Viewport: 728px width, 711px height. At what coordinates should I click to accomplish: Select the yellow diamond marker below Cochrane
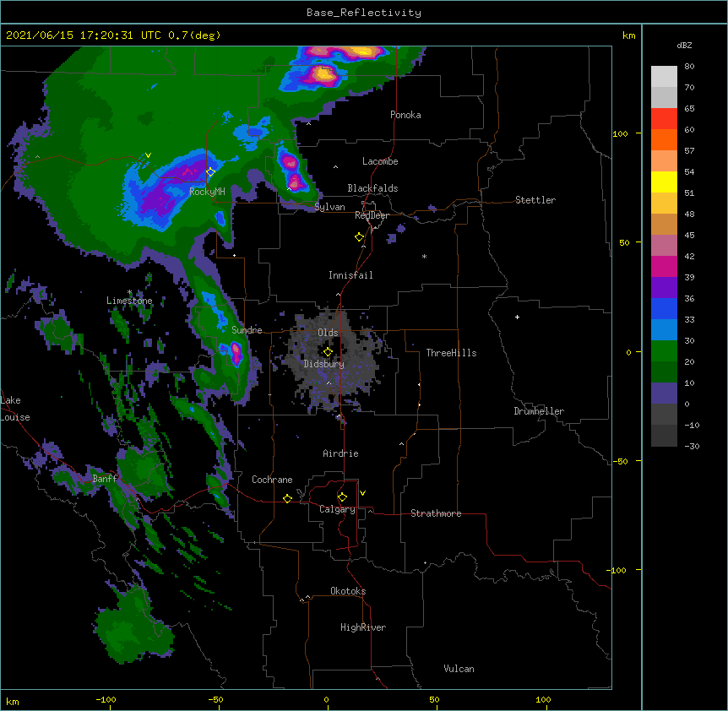[x=287, y=498]
